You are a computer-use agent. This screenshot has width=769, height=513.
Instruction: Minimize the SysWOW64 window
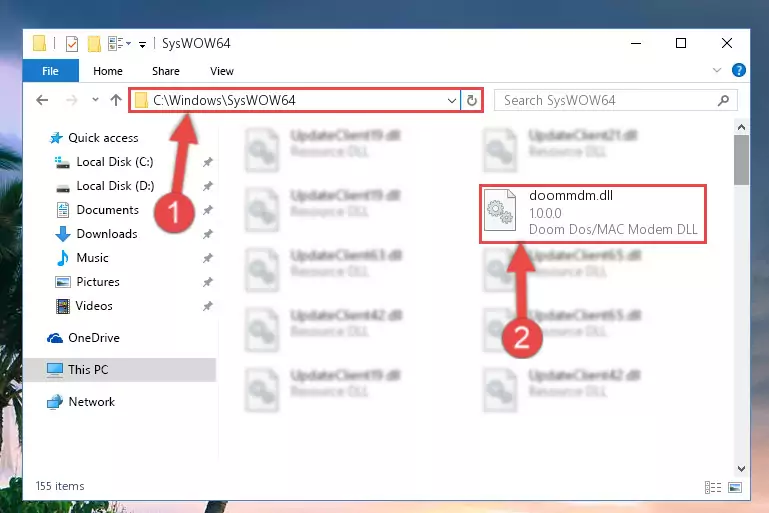coord(636,43)
